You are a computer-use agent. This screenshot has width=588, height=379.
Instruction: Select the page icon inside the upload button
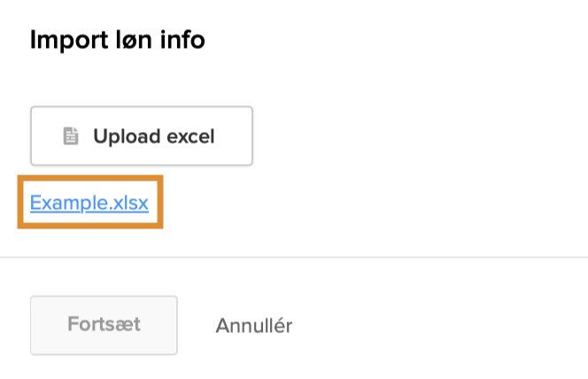pyautogui.click(x=71, y=137)
